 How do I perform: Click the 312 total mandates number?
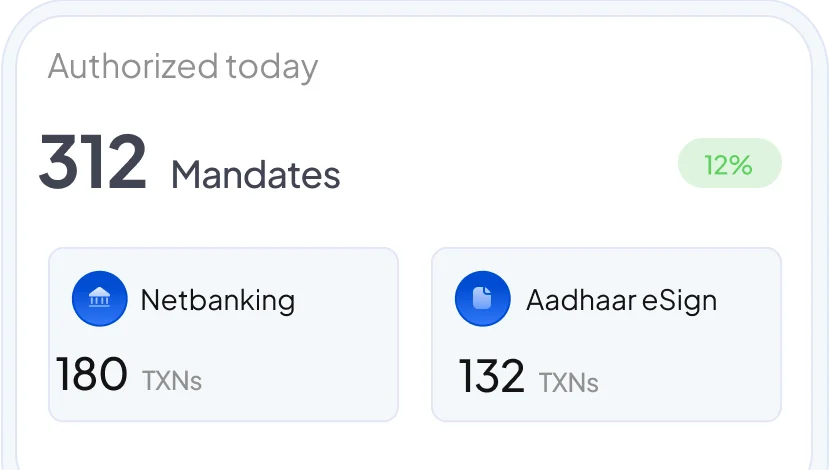pyautogui.click(x=93, y=164)
